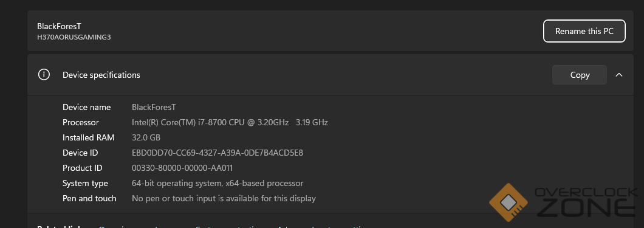
Task: Click the H370AORUSGAMING3 model text
Action: (74, 37)
